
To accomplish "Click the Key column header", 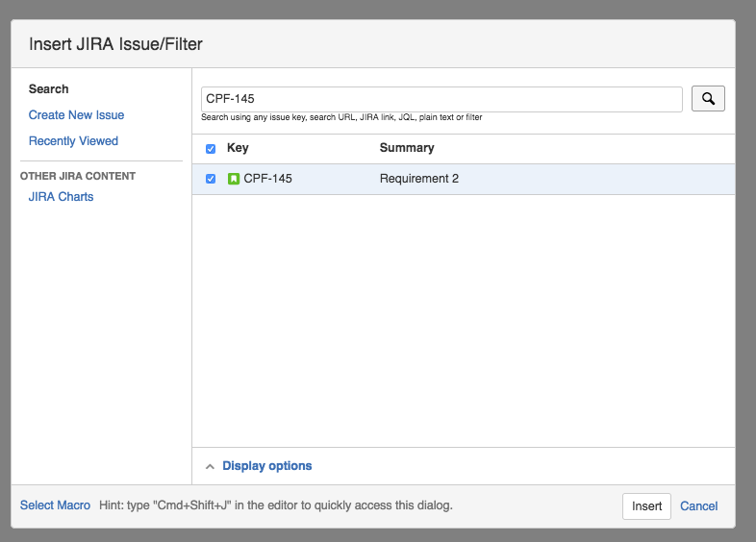I will click(238, 148).
